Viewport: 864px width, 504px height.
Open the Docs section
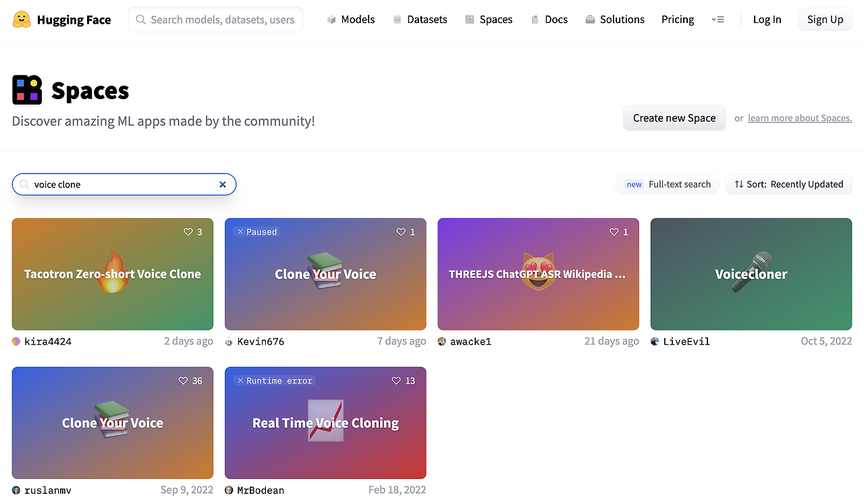pyautogui.click(x=549, y=20)
